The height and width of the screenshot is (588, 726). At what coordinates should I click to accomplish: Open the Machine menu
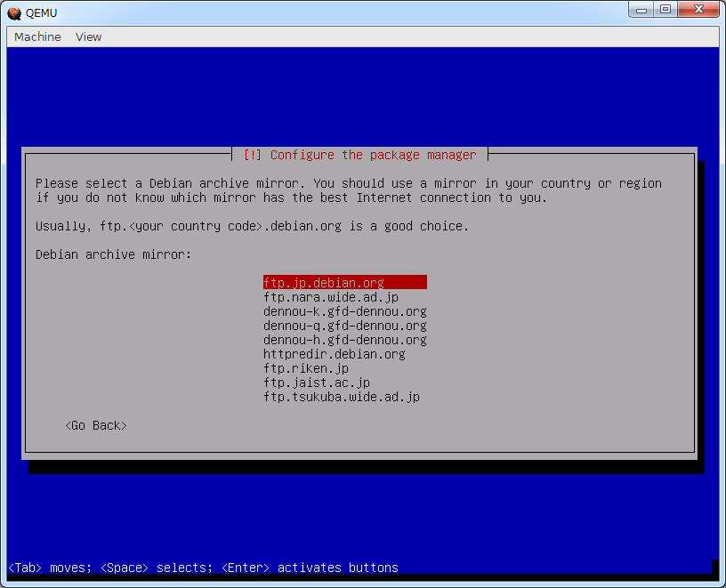point(37,37)
